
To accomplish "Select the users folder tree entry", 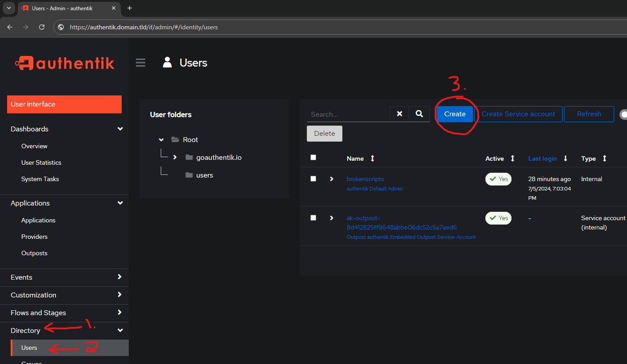I will coord(205,175).
